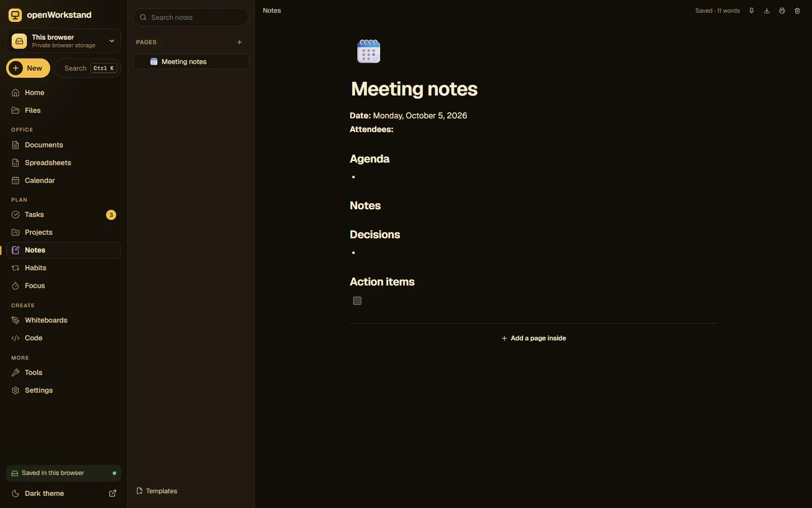Delete the note with the trash icon
Screen dimensions: 812x508
tap(797, 11)
